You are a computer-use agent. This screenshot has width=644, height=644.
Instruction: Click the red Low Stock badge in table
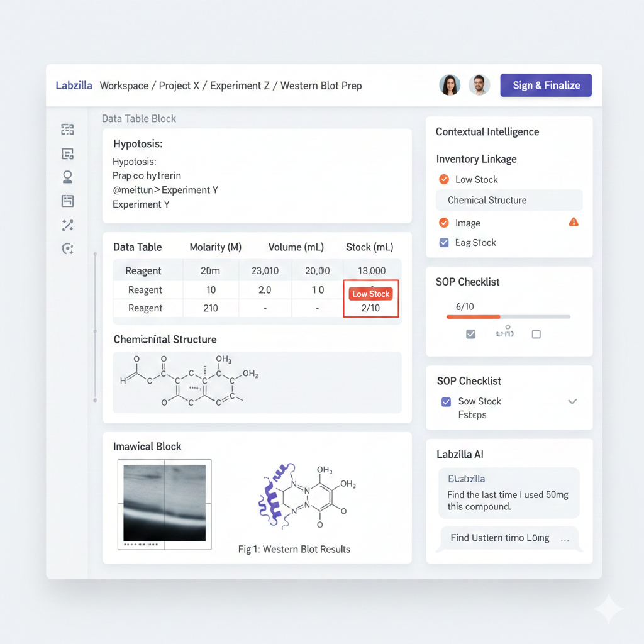pos(370,294)
